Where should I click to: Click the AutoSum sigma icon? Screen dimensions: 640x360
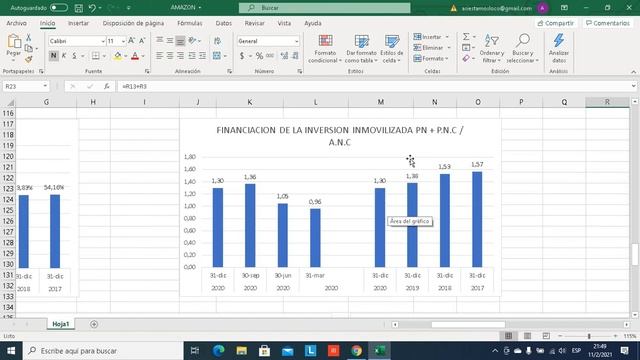(x=466, y=37)
